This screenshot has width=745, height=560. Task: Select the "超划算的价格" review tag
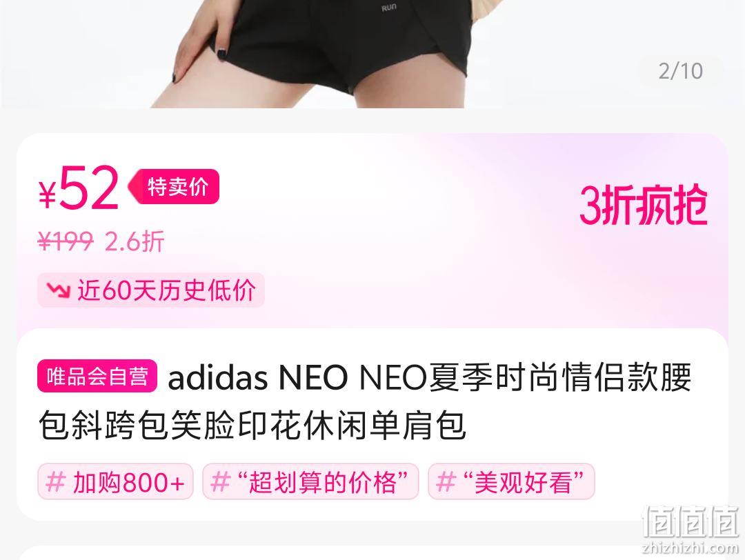(310, 481)
